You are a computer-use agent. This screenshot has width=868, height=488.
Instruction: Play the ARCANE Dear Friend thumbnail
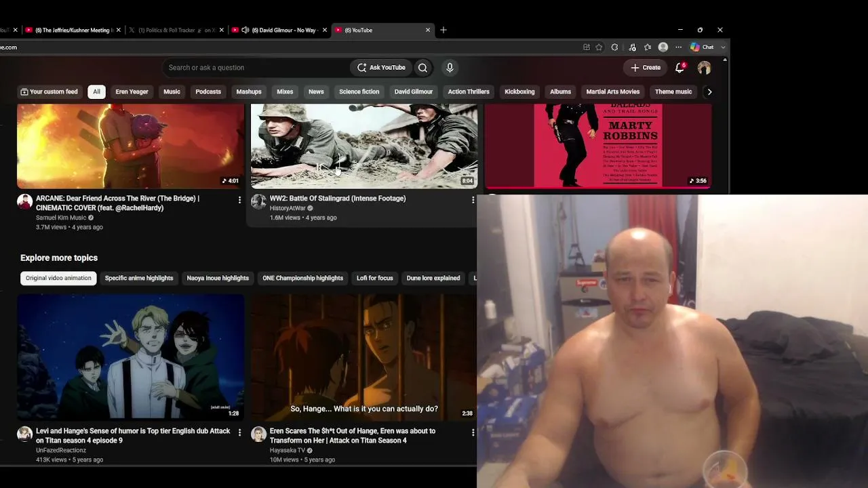tap(130, 146)
